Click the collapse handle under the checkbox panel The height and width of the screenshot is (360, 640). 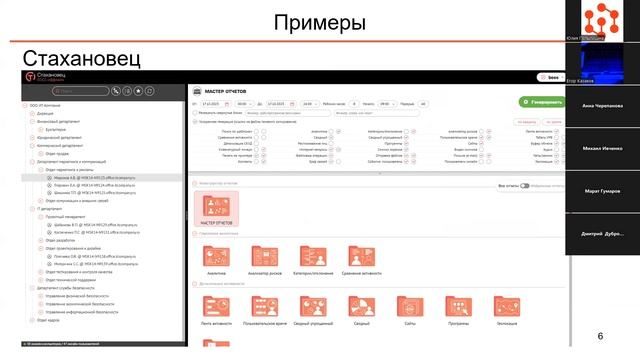(380, 173)
